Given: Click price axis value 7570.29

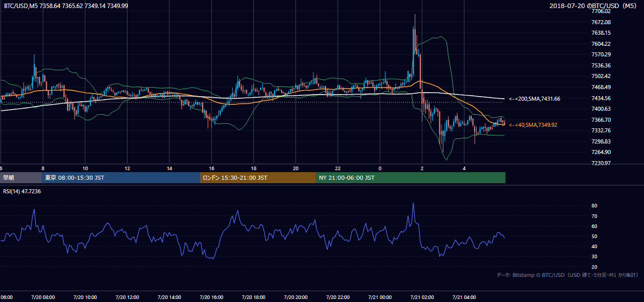Looking at the screenshot, I should click(601, 54).
